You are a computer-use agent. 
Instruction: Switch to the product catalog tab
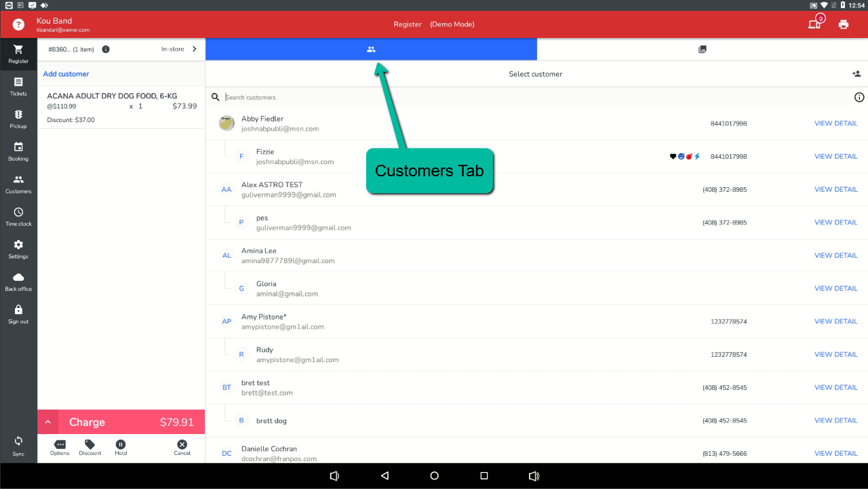coord(703,50)
